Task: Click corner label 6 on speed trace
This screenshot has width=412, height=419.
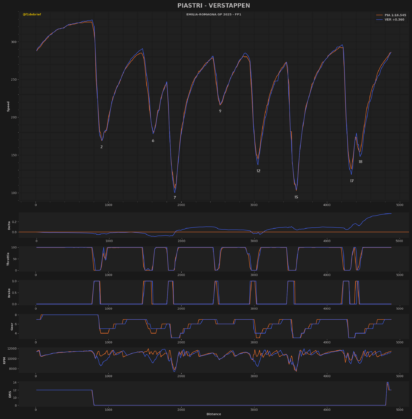Action: 153,141
